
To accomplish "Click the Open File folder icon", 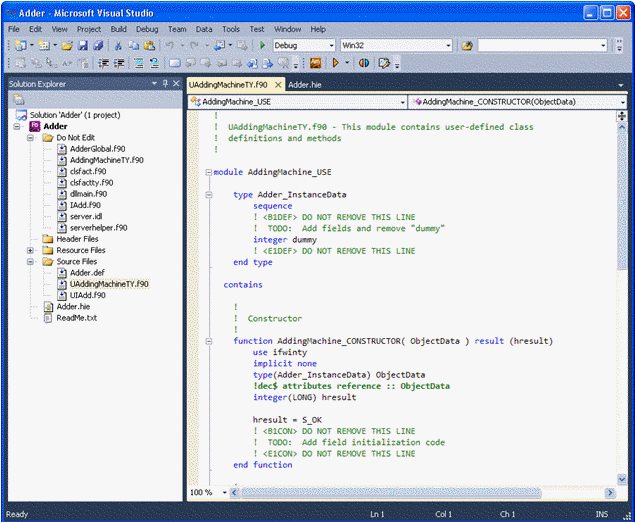I will [x=67, y=45].
